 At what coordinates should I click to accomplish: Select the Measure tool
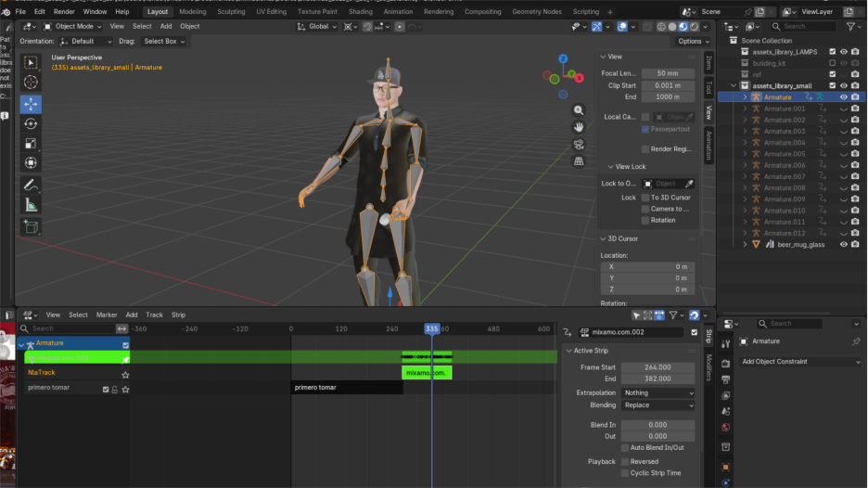click(x=31, y=204)
